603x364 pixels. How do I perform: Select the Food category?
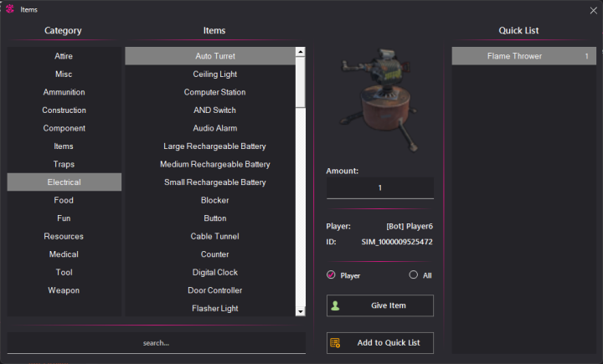pyautogui.click(x=64, y=200)
